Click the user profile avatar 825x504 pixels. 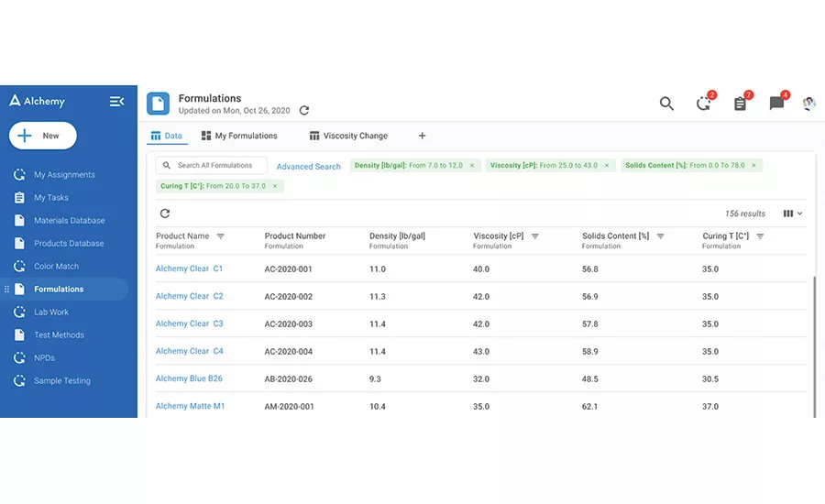(808, 104)
